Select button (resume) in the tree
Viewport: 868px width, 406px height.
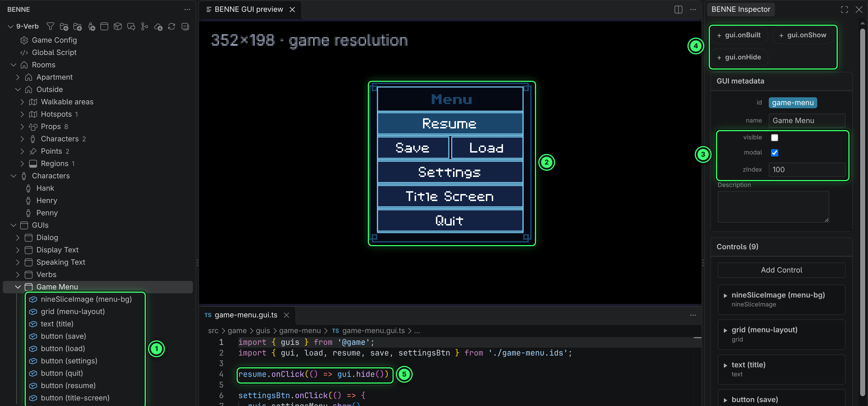tap(68, 386)
